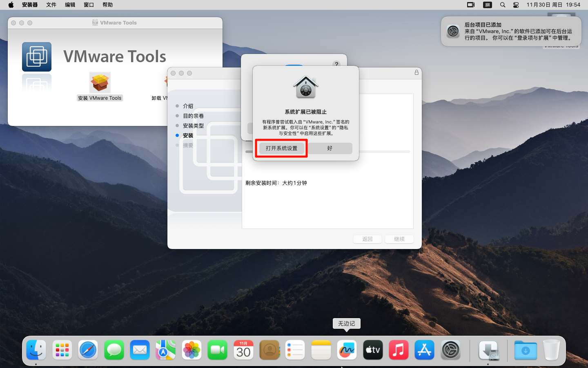Open Apple TV from the Dock
Viewport: 588px width, 368px height.
[373, 350]
